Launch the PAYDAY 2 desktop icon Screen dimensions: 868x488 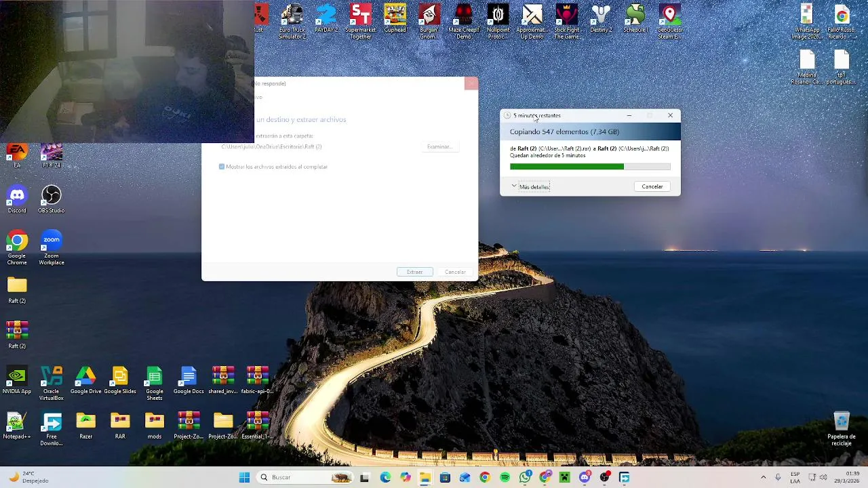(x=326, y=19)
